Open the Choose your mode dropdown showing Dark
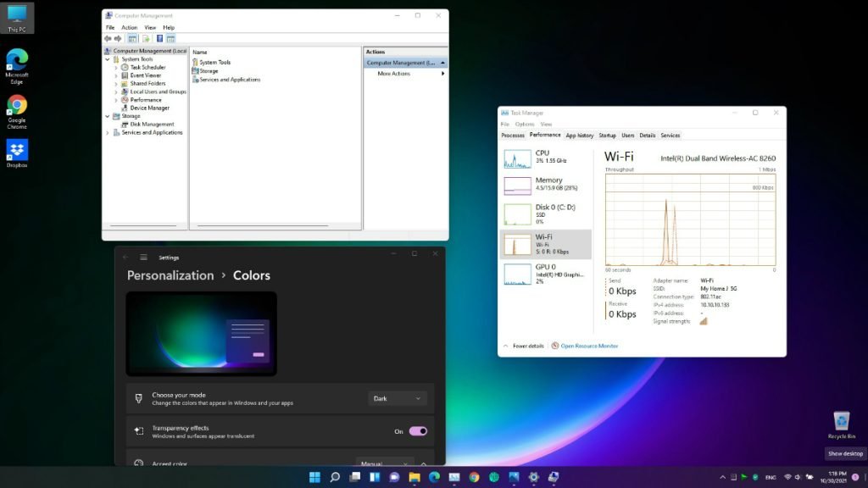This screenshot has height=488, width=868. point(397,398)
